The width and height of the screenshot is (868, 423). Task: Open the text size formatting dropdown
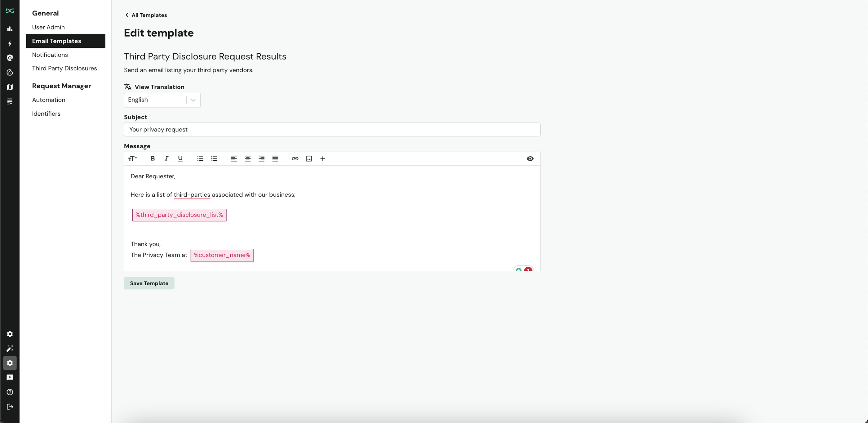tap(132, 158)
